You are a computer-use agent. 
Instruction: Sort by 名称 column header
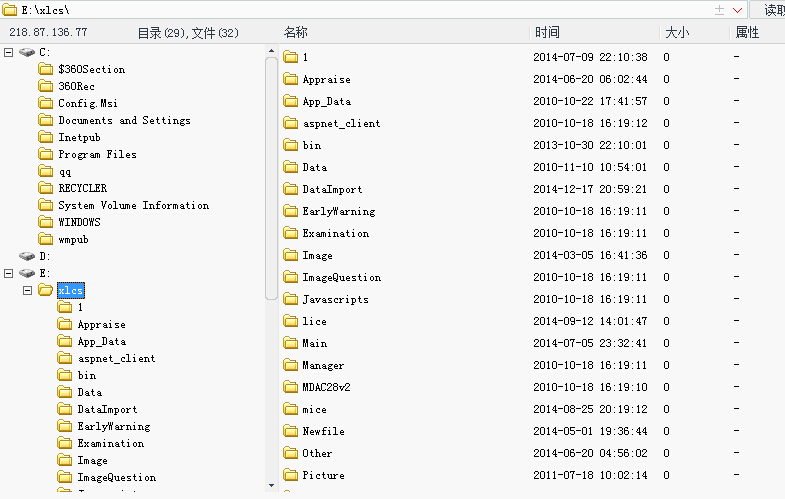point(295,33)
